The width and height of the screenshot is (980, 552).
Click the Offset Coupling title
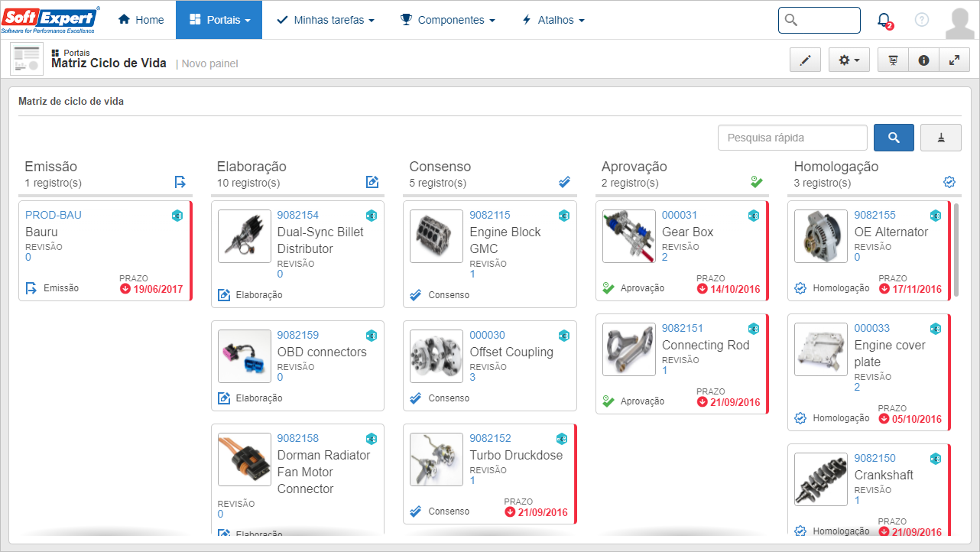[x=511, y=352]
